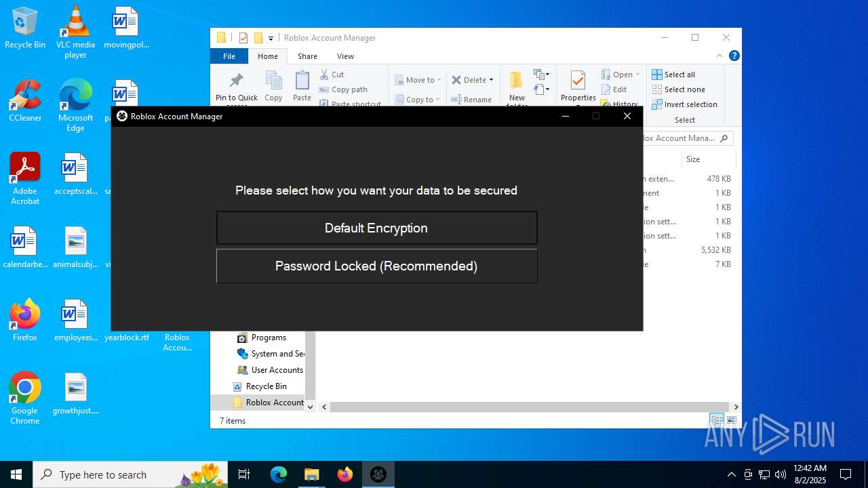
Task: Select Recycle Bin in navigation pane
Action: pos(260,386)
